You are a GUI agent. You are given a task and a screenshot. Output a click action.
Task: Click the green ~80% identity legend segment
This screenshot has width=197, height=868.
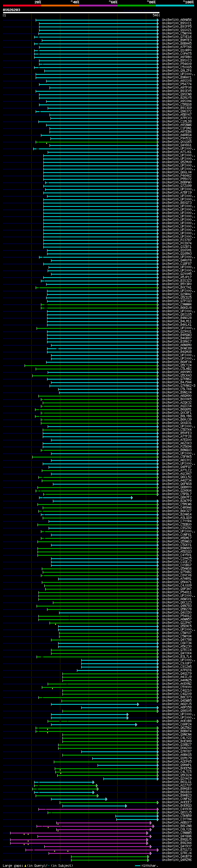tap(137, 6)
